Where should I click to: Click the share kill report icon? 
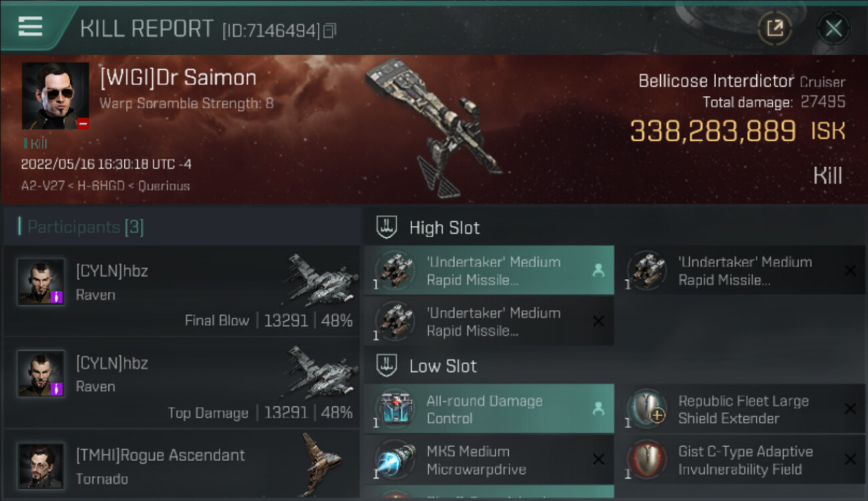tap(775, 29)
